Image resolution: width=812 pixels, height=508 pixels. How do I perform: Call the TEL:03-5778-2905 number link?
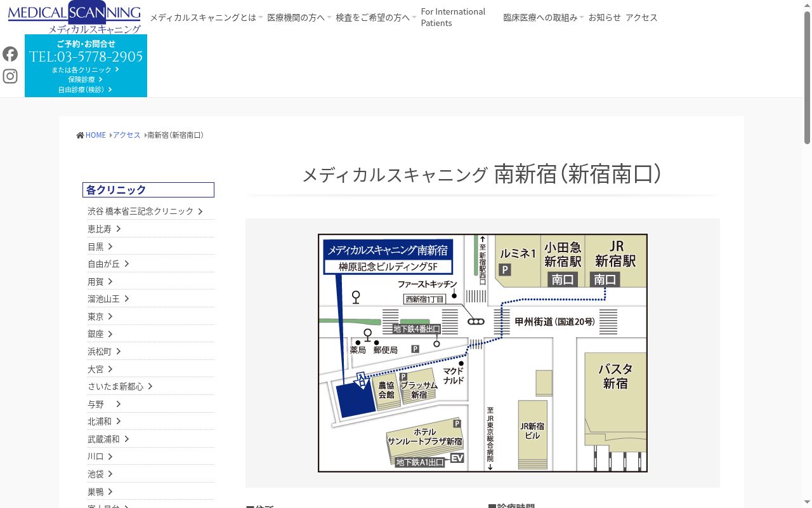[x=86, y=57]
